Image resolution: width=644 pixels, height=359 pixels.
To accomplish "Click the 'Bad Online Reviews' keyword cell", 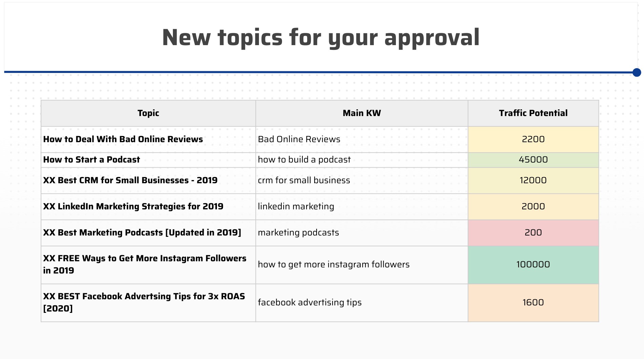I will (x=362, y=139).
